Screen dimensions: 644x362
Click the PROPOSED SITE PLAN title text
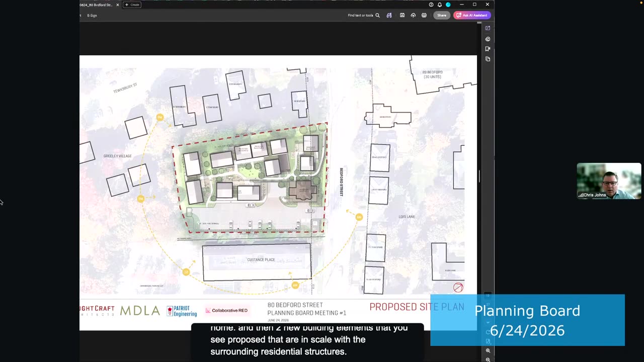pos(417,307)
